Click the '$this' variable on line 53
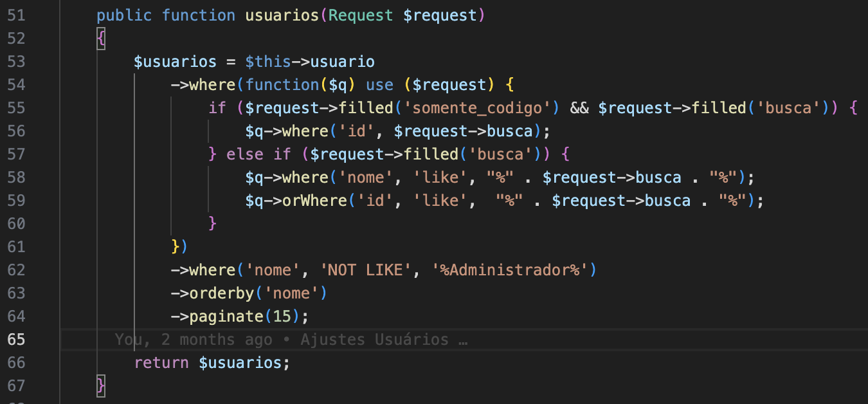868x404 pixels. pyautogui.click(x=268, y=62)
